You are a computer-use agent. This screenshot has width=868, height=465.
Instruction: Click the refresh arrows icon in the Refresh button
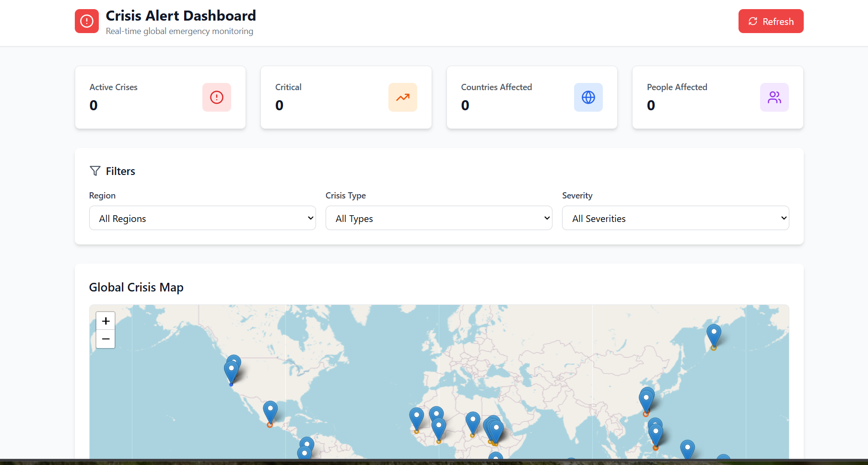(752, 21)
